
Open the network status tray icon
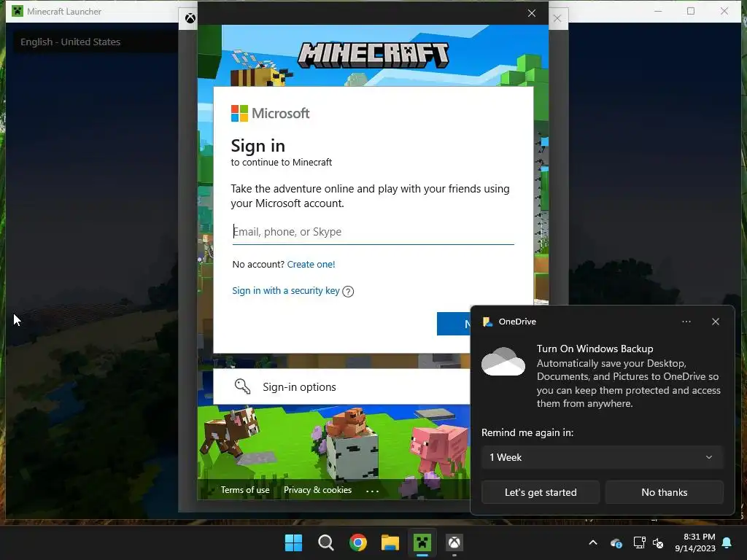(x=639, y=542)
